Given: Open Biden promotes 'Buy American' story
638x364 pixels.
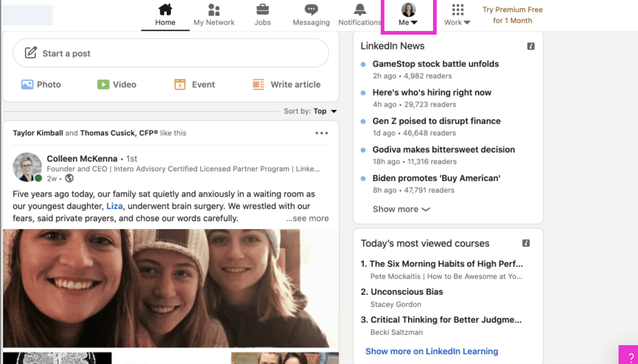Looking at the screenshot, I should pyautogui.click(x=436, y=178).
